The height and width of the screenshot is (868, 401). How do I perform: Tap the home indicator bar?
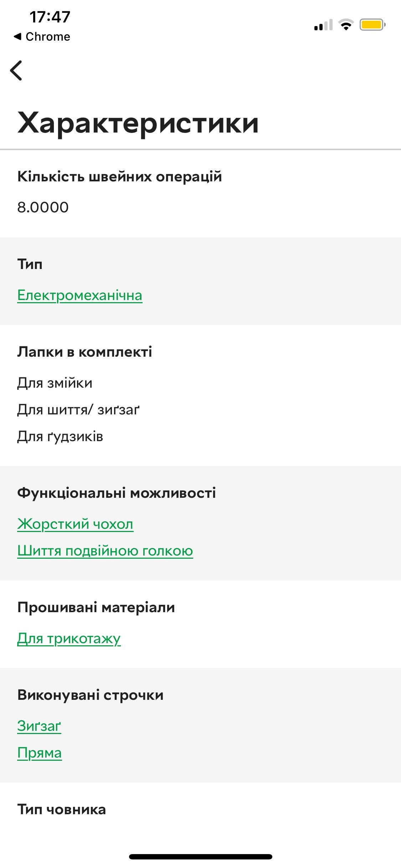pos(201,857)
